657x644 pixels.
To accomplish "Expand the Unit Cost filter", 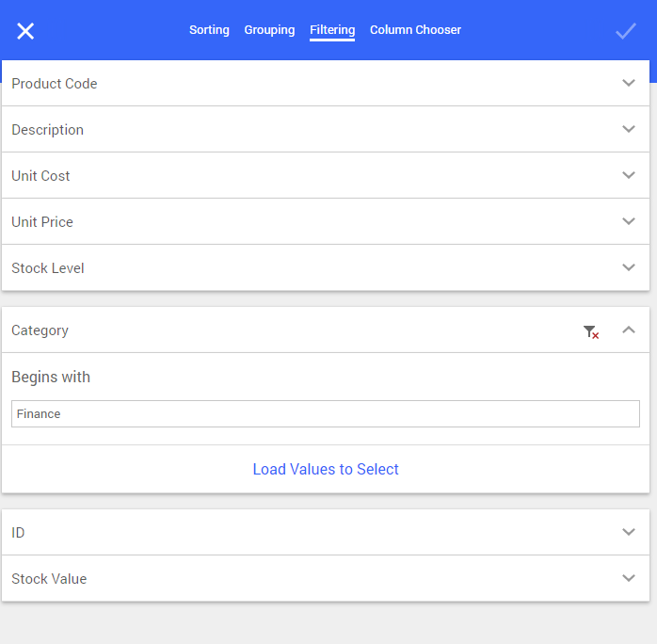I will tap(326, 175).
